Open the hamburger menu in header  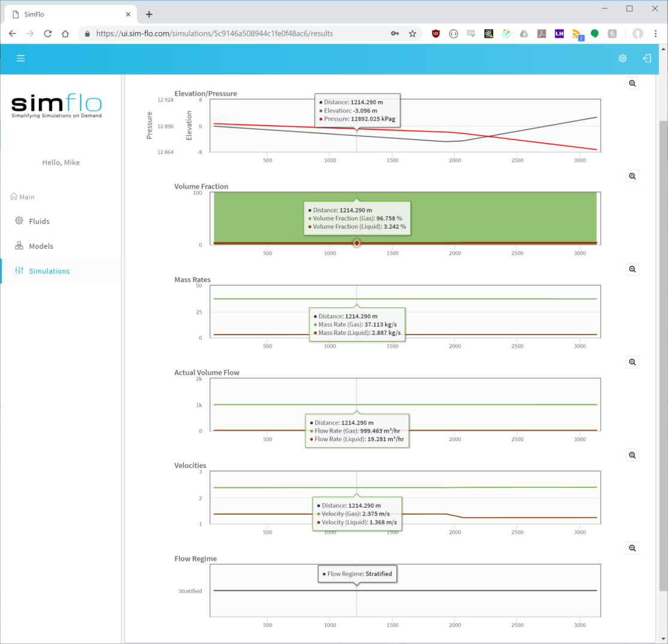(21, 58)
